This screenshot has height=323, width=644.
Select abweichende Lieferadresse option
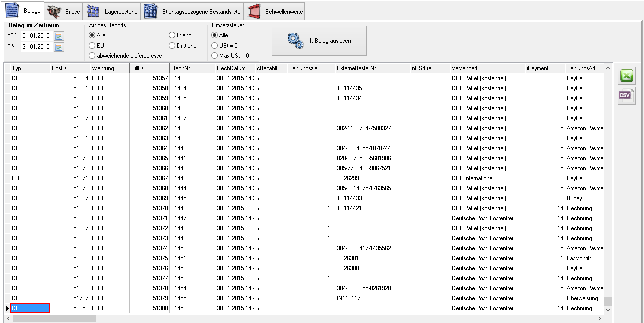92,56
